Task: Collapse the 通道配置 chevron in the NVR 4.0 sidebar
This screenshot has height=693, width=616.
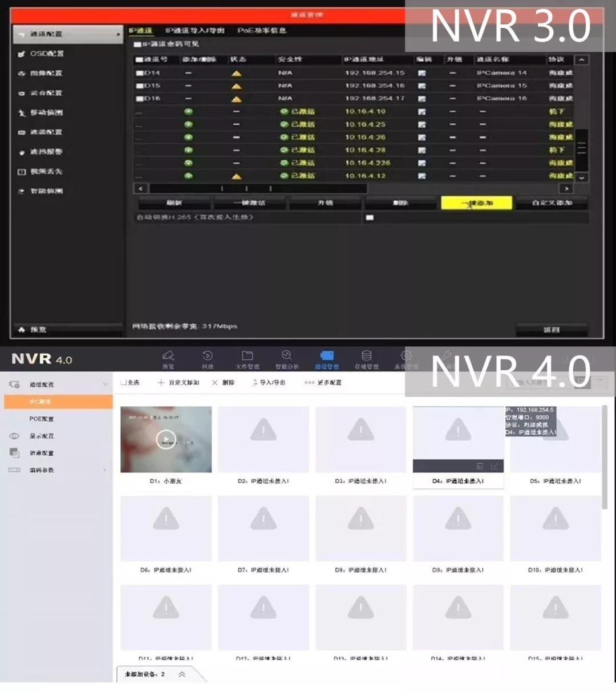Action: [x=105, y=384]
